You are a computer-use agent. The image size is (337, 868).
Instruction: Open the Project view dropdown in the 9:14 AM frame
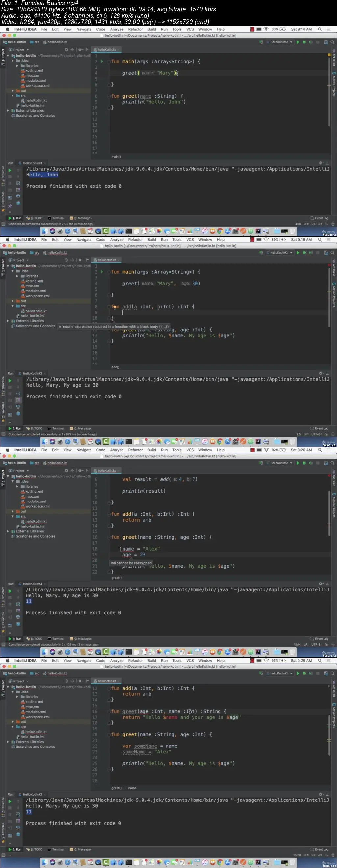(x=18, y=50)
